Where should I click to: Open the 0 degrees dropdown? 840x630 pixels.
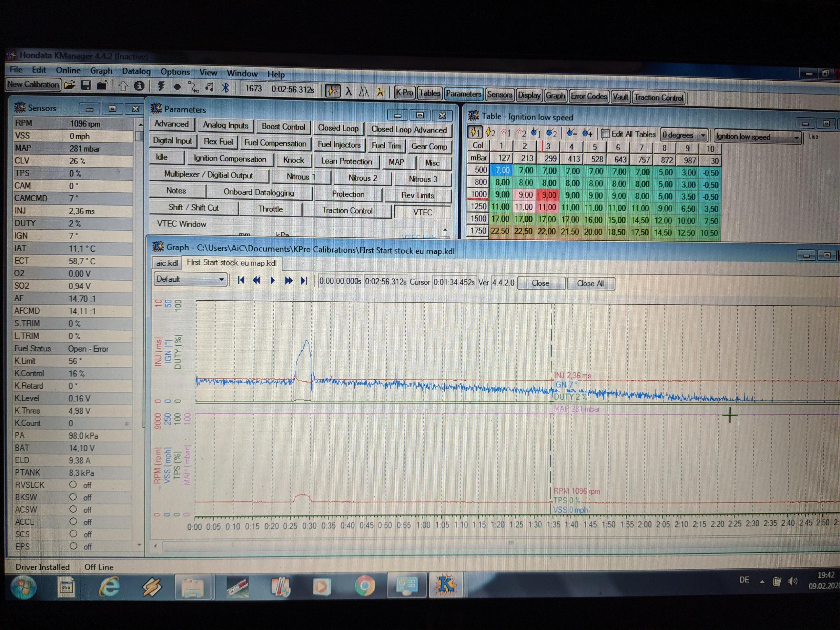point(703,135)
